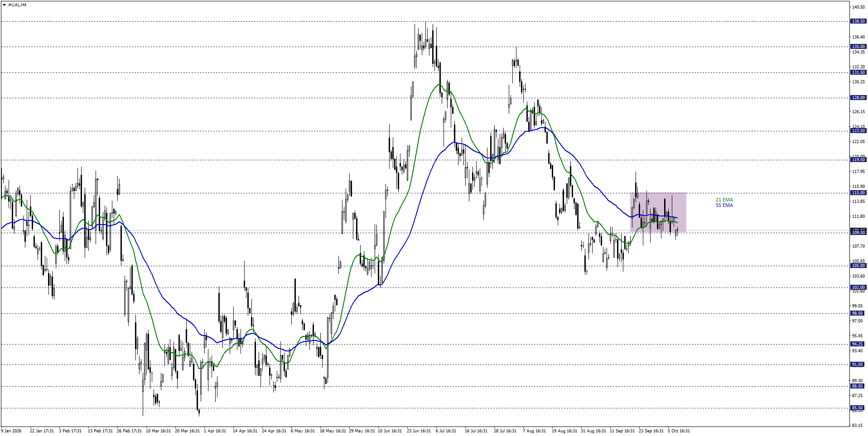Image resolution: width=868 pixels, height=436 pixels.
Task: Select the 102.00 level price tag
Action: coord(858,287)
